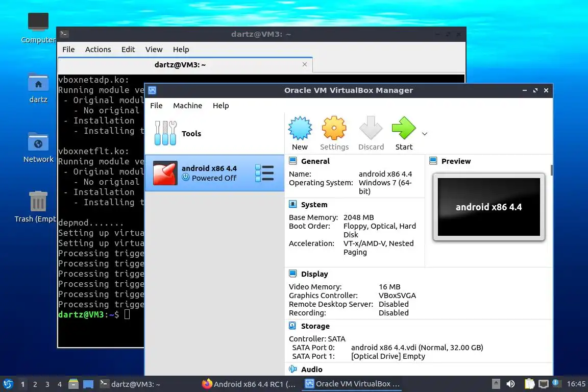Open the Network desktop icon

pyautogui.click(x=38, y=148)
